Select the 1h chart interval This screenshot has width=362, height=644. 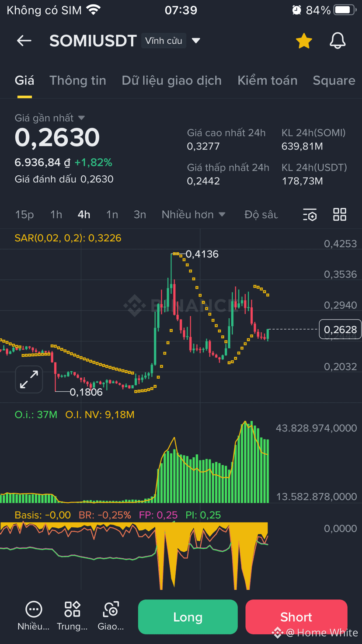coord(56,215)
